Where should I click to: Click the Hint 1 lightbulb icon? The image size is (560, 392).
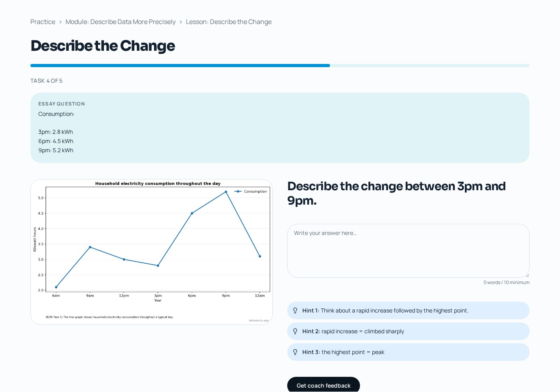[x=295, y=310]
